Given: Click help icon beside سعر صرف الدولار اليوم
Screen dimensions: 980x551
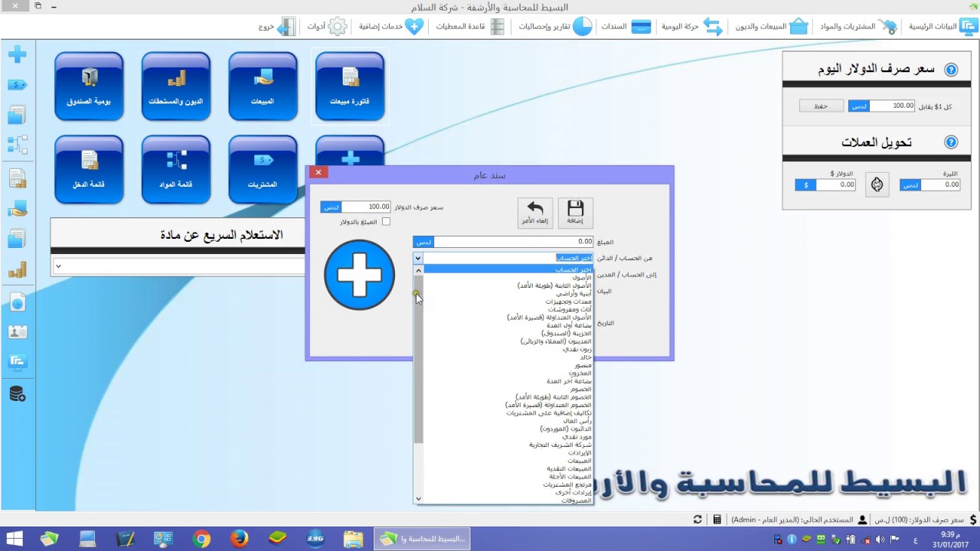Looking at the screenshot, I should (951, 70).
